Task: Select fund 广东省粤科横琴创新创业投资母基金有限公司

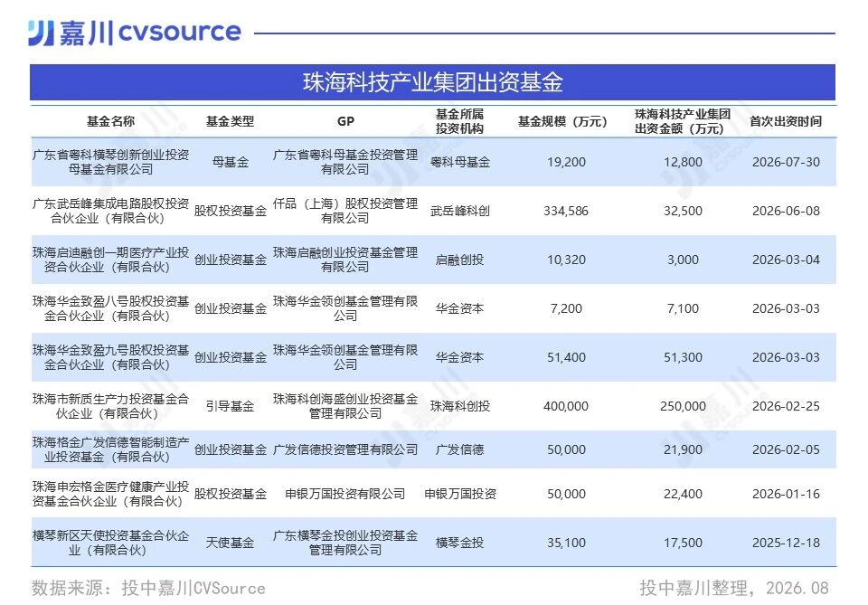Action: coord(110,162)
